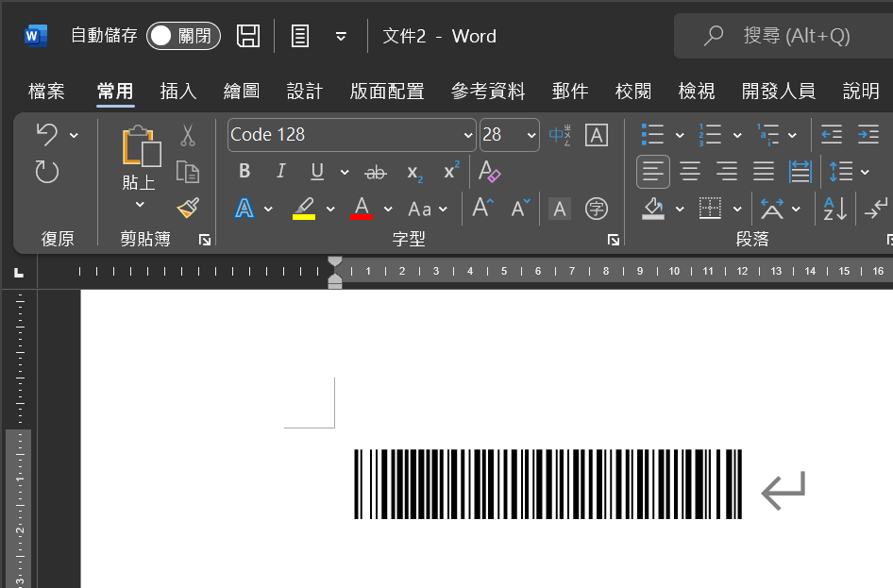Toggle Underline formatting

point(317,172)
